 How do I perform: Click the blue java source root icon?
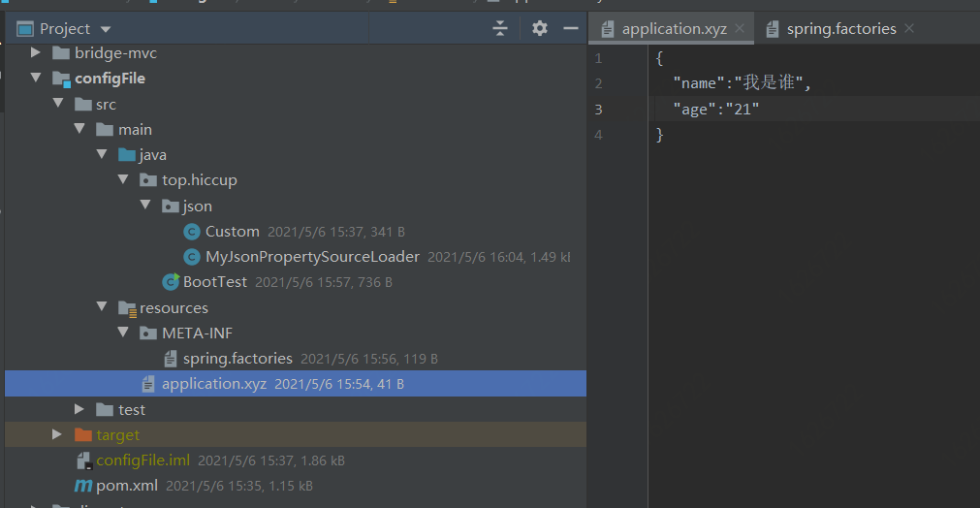[x=127, y=155]
